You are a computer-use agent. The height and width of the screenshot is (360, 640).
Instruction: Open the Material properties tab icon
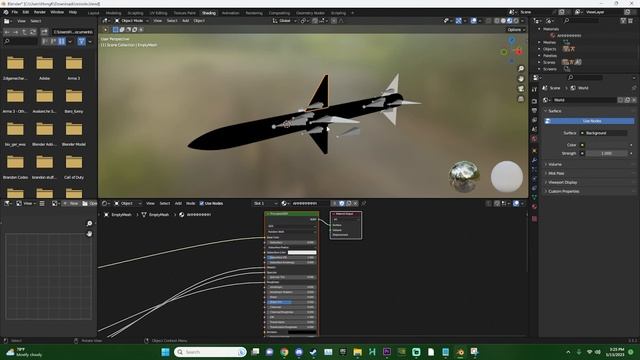[534, 207]
